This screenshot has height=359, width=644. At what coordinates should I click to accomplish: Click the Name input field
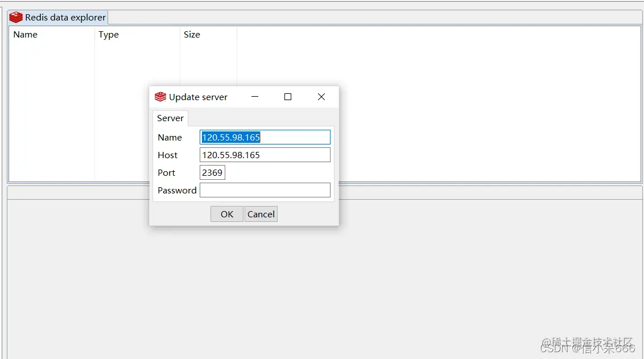tap(265, 137)
